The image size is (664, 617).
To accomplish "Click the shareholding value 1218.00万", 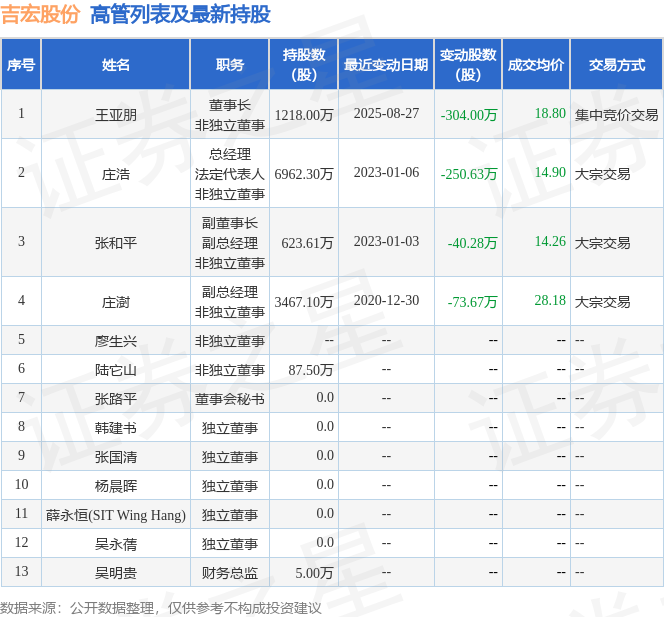I will pyautogui.click(x=304, y=115).
